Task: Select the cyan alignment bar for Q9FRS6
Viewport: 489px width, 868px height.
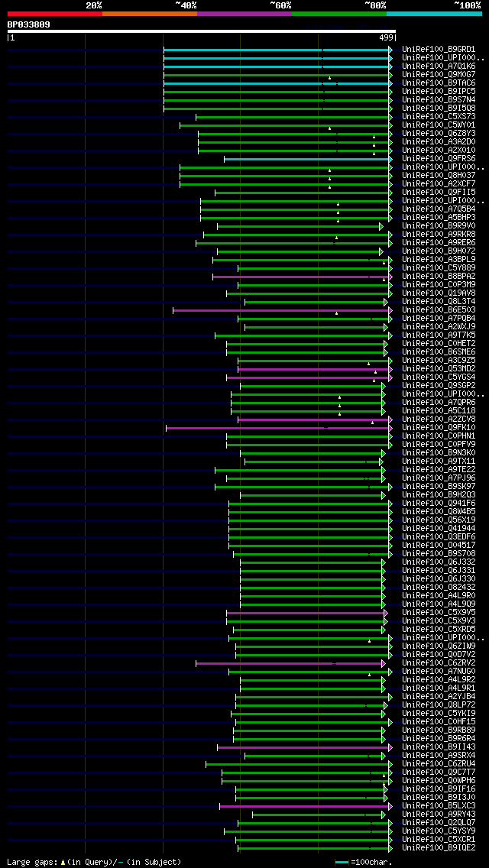Action: point(308,160)
